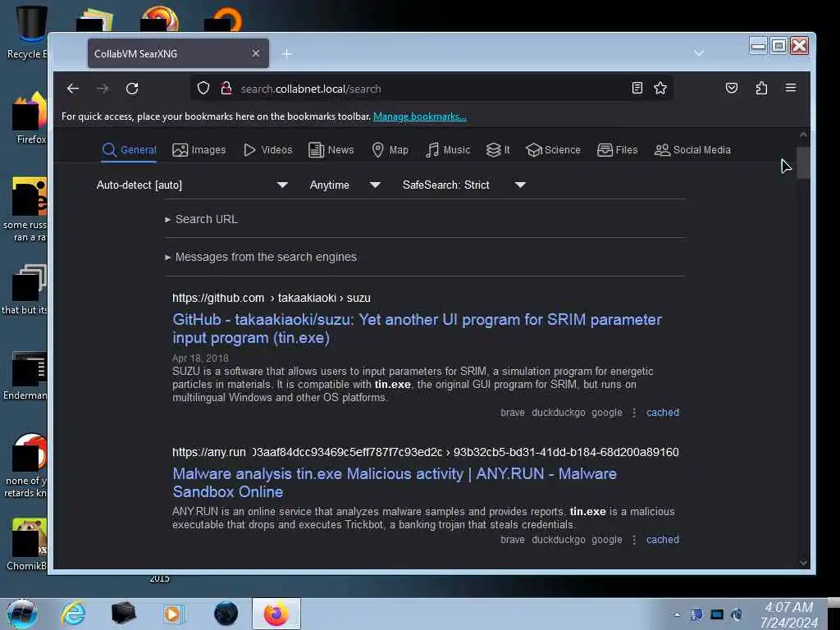
Task: Click the Firefox taskbar button
Action: [276, 614]
